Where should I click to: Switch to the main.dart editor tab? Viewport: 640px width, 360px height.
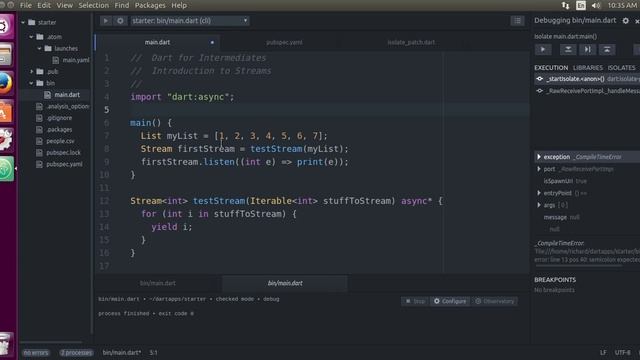click(x=157, y=42)
